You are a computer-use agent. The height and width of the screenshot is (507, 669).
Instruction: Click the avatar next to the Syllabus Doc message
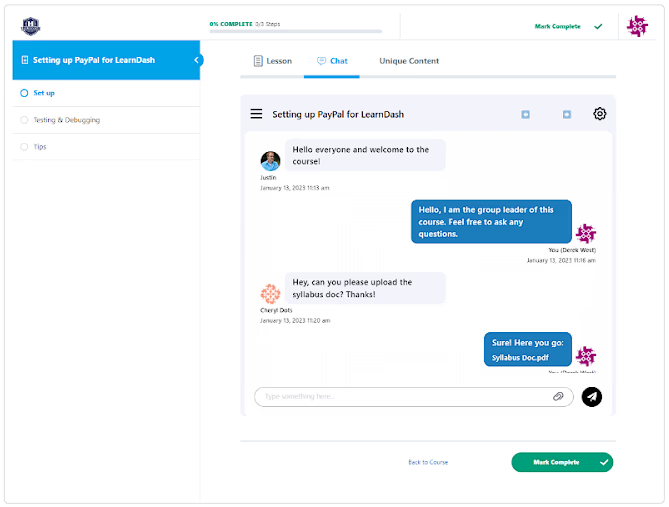pyautogui.click(x=586, y=356)
